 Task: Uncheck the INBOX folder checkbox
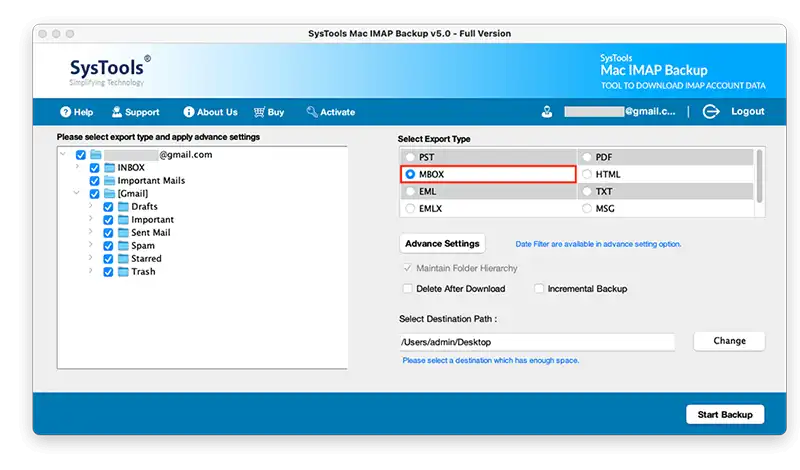coord(94,168)
